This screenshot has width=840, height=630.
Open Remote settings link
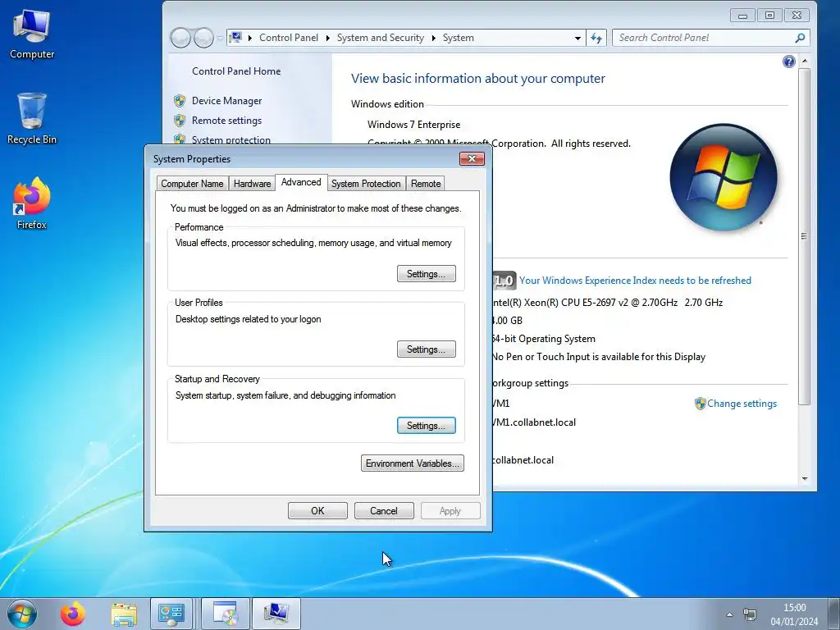pyautogui.click(x=226, y=121)
